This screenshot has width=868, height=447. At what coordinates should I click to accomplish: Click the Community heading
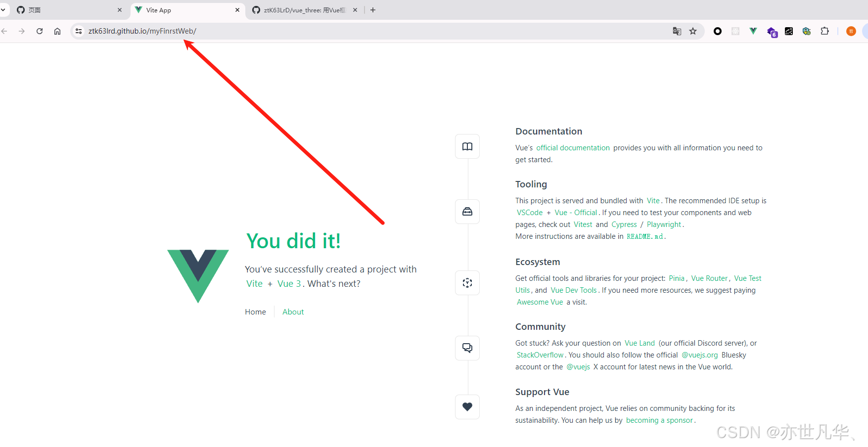click(540, 327)
